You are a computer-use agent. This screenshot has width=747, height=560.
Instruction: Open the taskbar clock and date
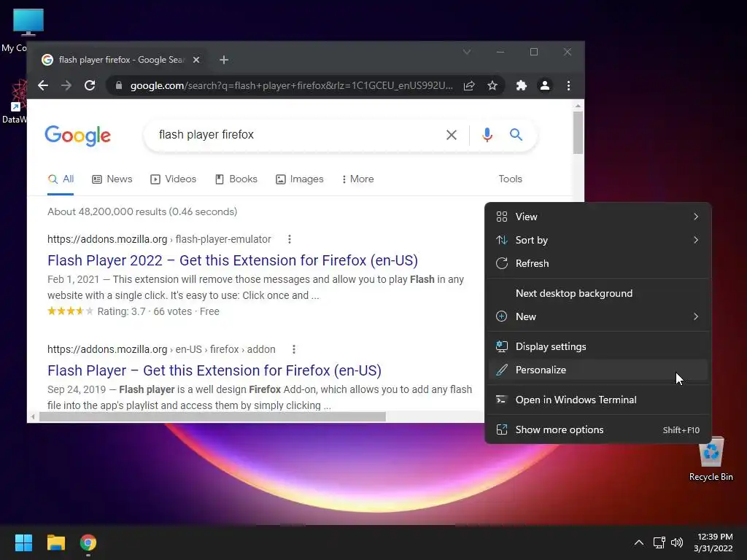pyautogui.click(x=713, y=542)
